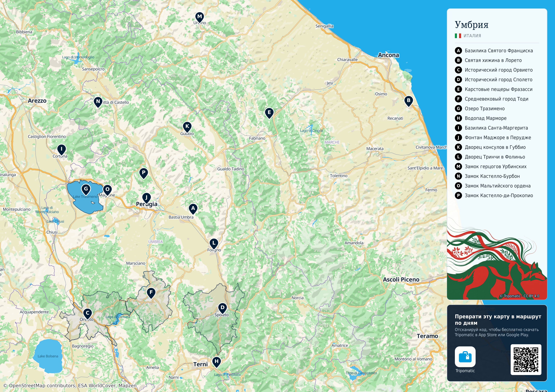
Task: Open map pin E near Fabriano
Action: tap(269, 113)
